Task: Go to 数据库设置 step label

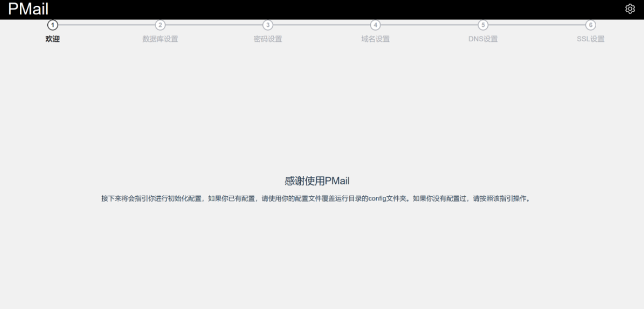Action: click(x=160, y=40)
